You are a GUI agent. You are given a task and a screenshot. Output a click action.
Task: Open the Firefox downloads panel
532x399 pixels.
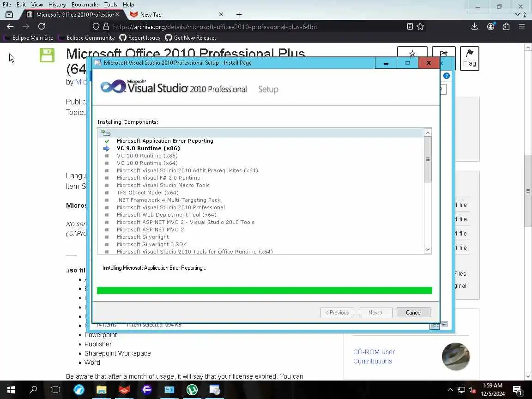475,26
